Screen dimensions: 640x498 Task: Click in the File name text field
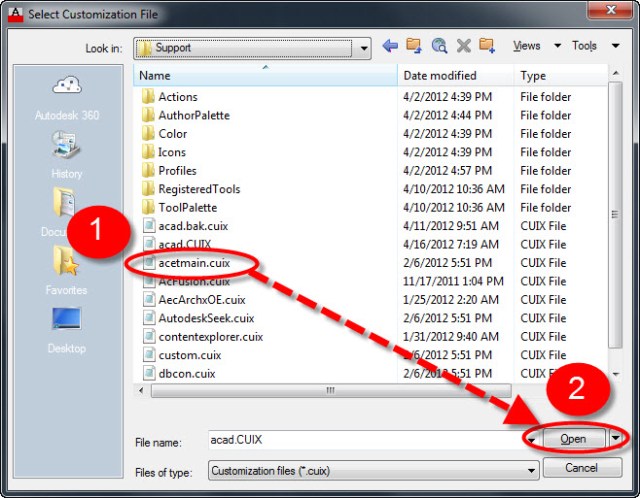coord(365,439)
